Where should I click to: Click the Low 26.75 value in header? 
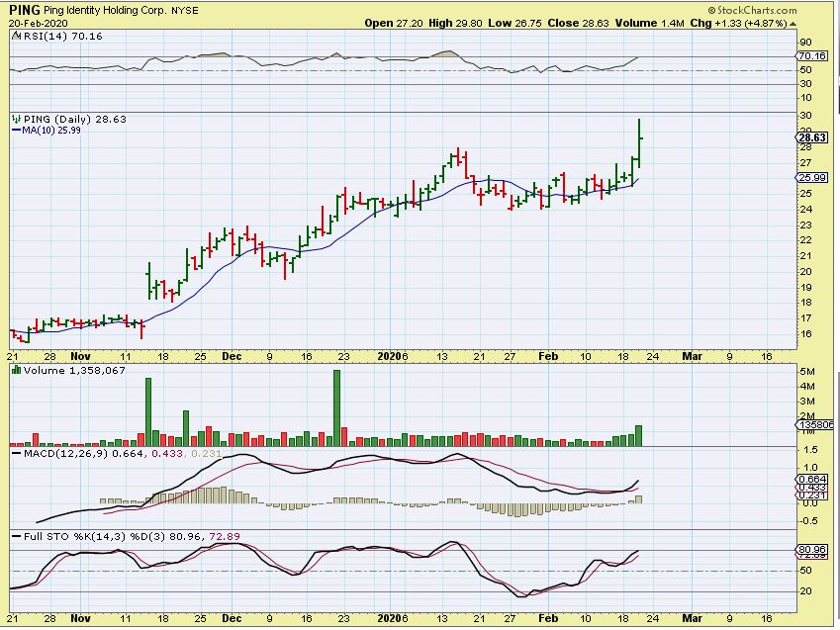[x=514, y=24]
